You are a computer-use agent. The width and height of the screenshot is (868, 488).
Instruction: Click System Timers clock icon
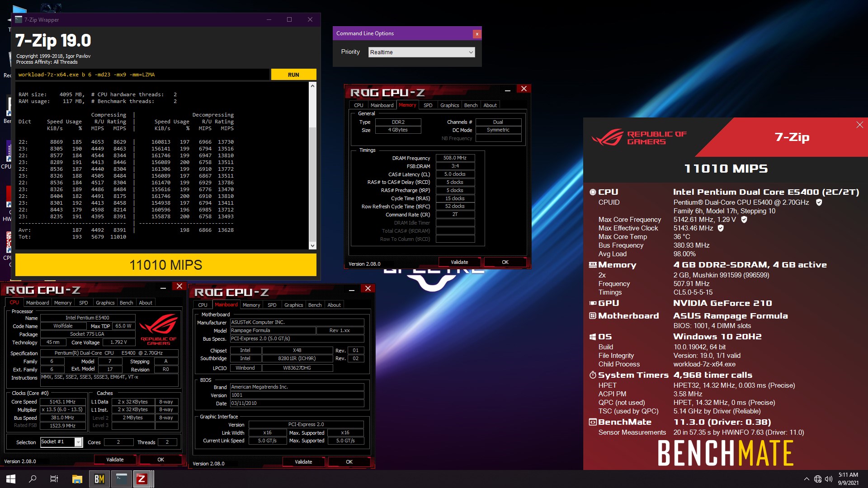tap(593, 375)
